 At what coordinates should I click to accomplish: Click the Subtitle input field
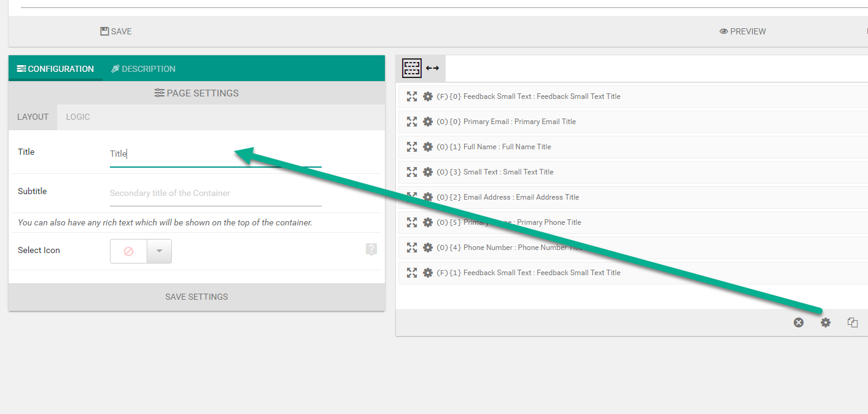[x=215, y=193]
